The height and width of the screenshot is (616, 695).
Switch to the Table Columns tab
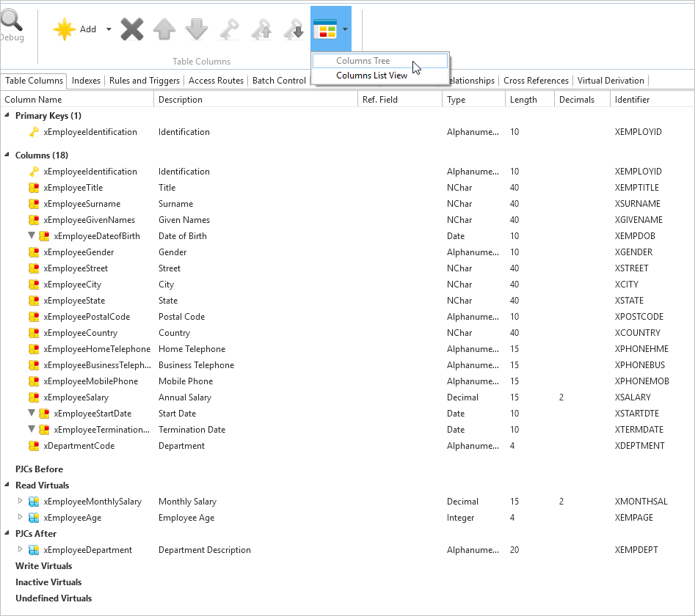[x=34, y=81]
